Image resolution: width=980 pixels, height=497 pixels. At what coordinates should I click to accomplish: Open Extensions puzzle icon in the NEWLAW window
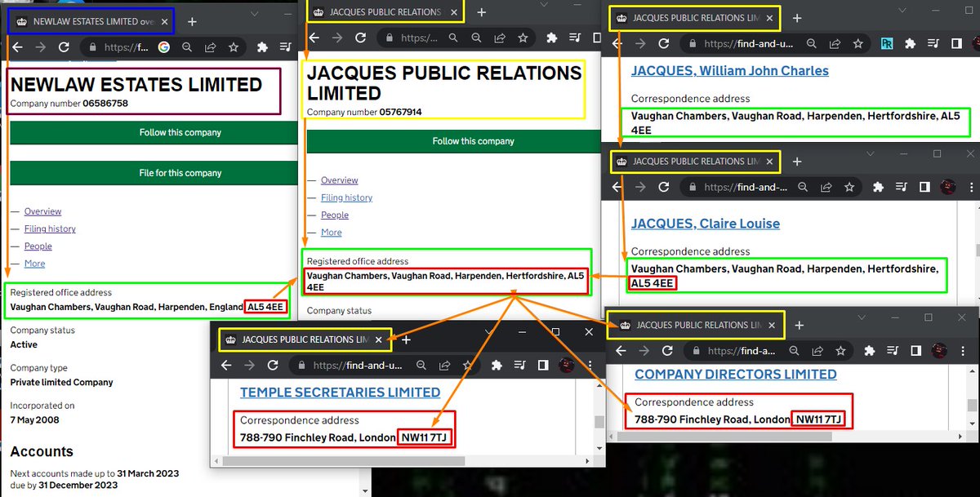pos(264,47)
